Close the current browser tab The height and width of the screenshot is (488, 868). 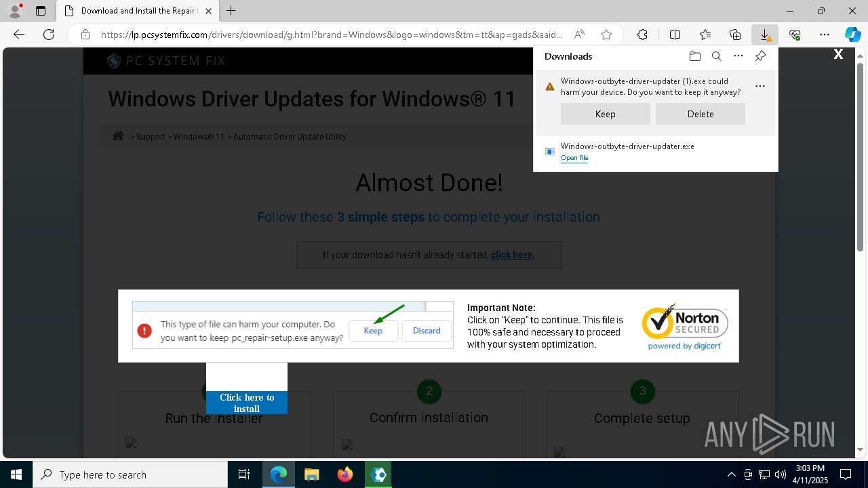point(208,11)
